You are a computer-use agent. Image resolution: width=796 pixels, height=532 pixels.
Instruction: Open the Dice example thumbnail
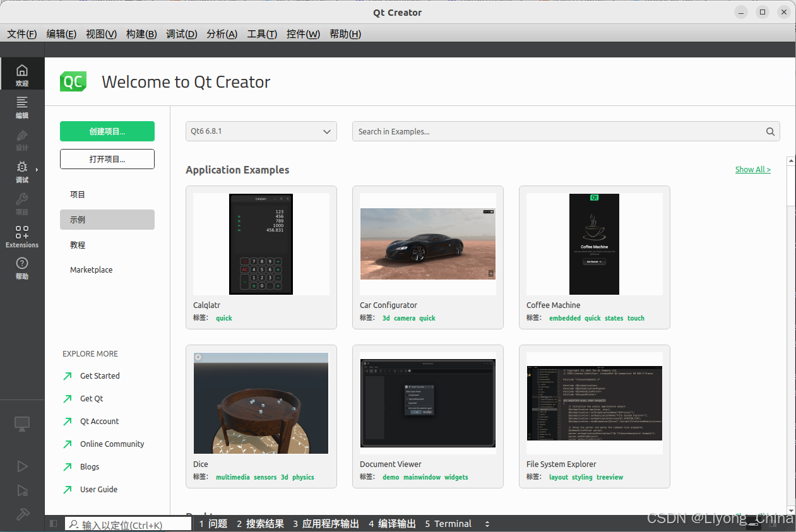click(261, 403)
